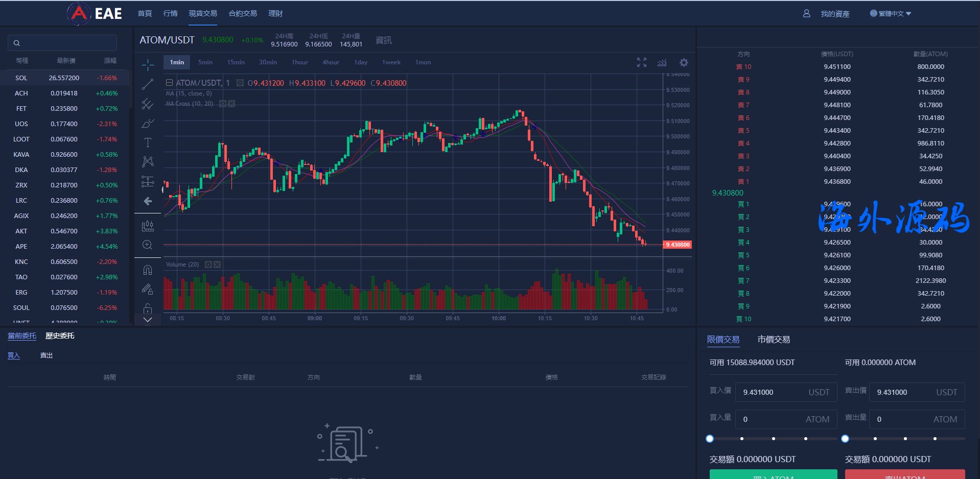Collapse the ATOM/USDT chart legend
Screen dimensions: 980x479
tap(169, 83)
